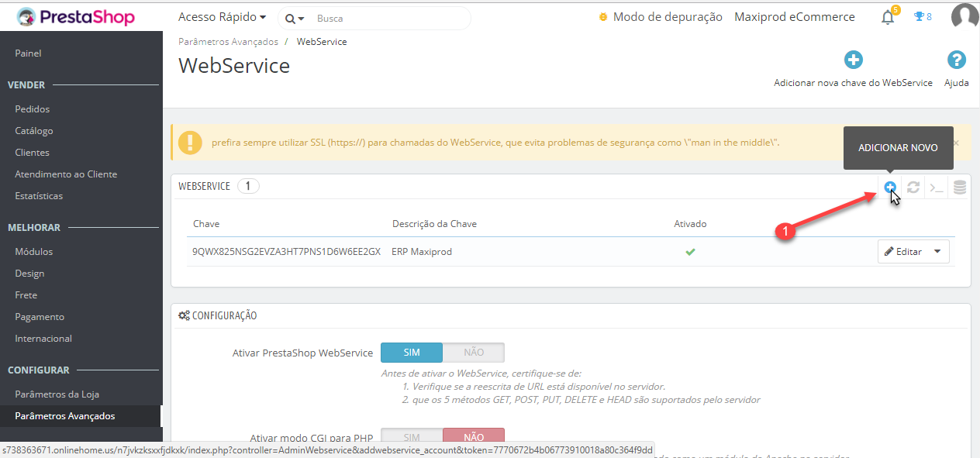Click the warning exclamation icon
This screenshot has width=980, height=458.
click(190, 143)
